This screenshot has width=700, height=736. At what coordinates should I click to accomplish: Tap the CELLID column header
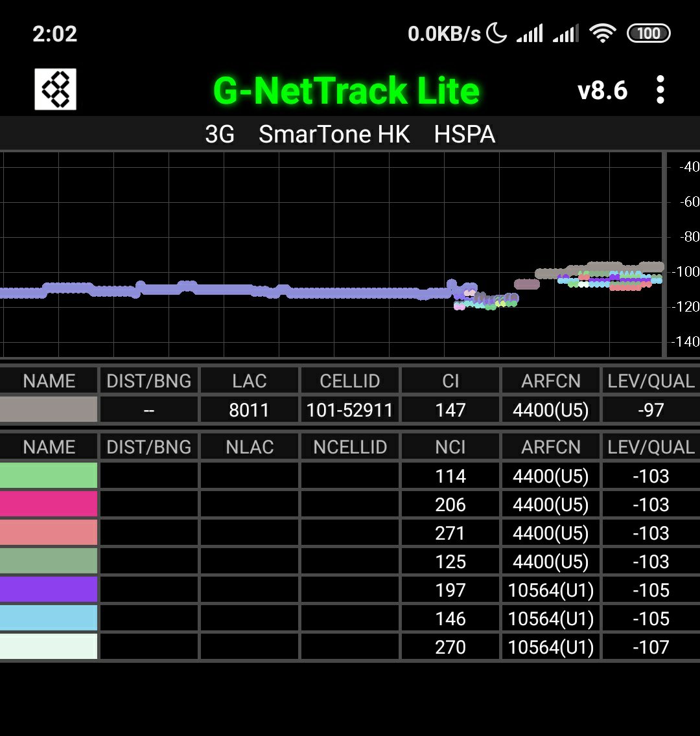[350, 381]
